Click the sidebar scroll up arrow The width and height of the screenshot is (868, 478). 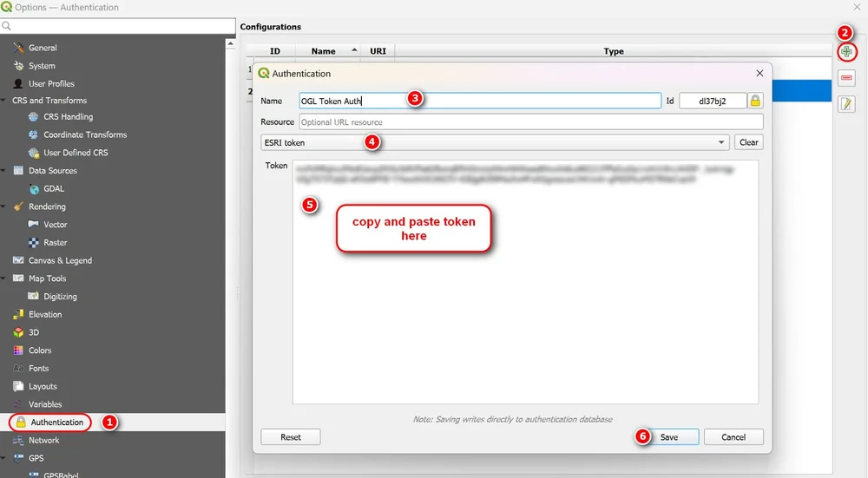tap(230, 43)
